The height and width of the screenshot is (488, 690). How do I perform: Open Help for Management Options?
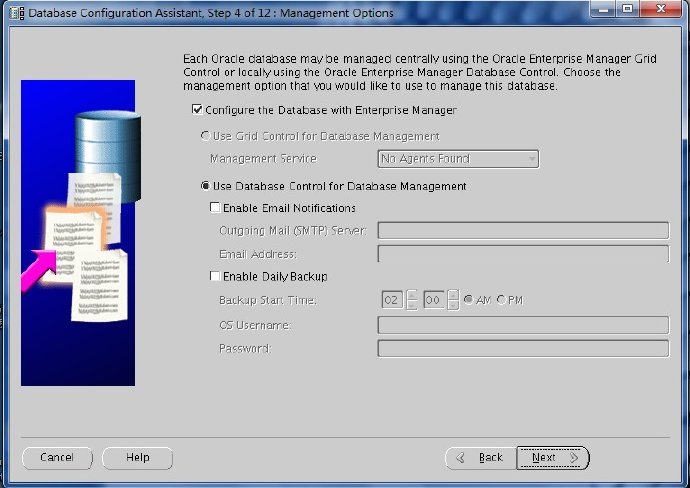pos(137,458)
